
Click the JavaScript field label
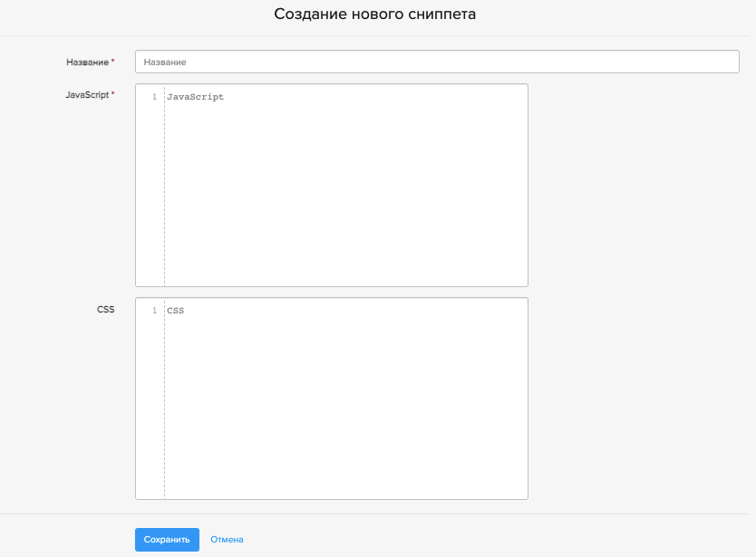(x=86, y=95)
